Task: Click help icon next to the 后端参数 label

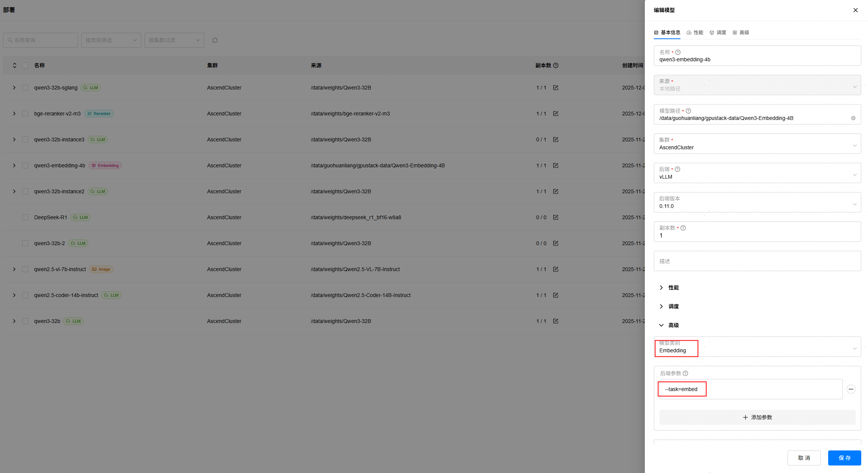Action: 685,373
